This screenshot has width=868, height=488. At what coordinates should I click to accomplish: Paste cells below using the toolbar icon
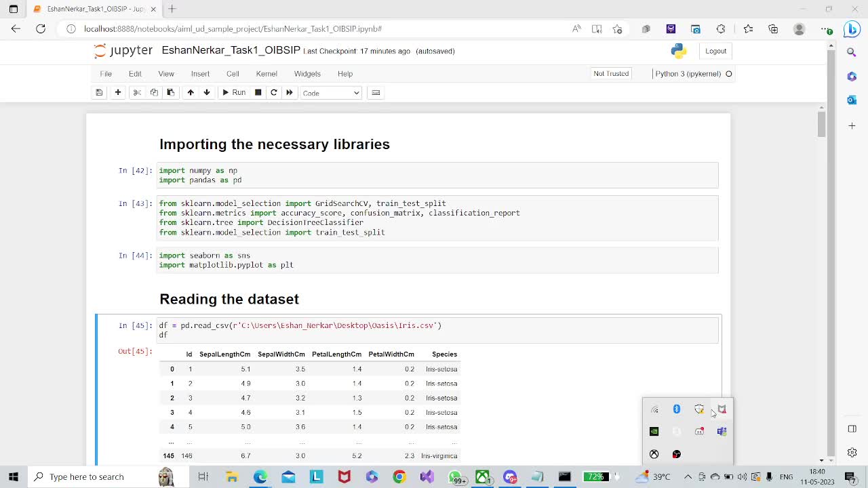pos(171,93)
